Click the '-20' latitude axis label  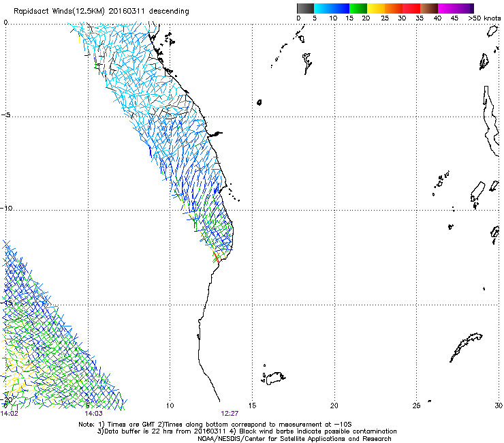[x=6, y=399]
